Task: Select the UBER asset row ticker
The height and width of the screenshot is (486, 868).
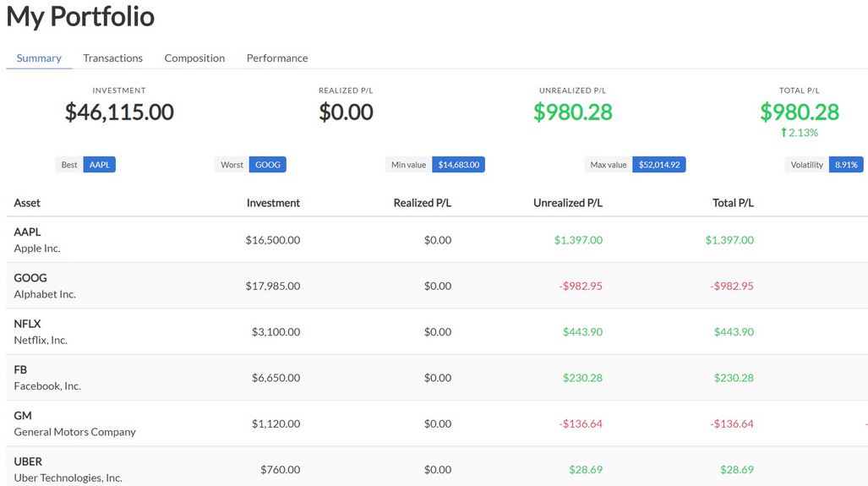Action: pyautogui.click(x=28, y=461)
